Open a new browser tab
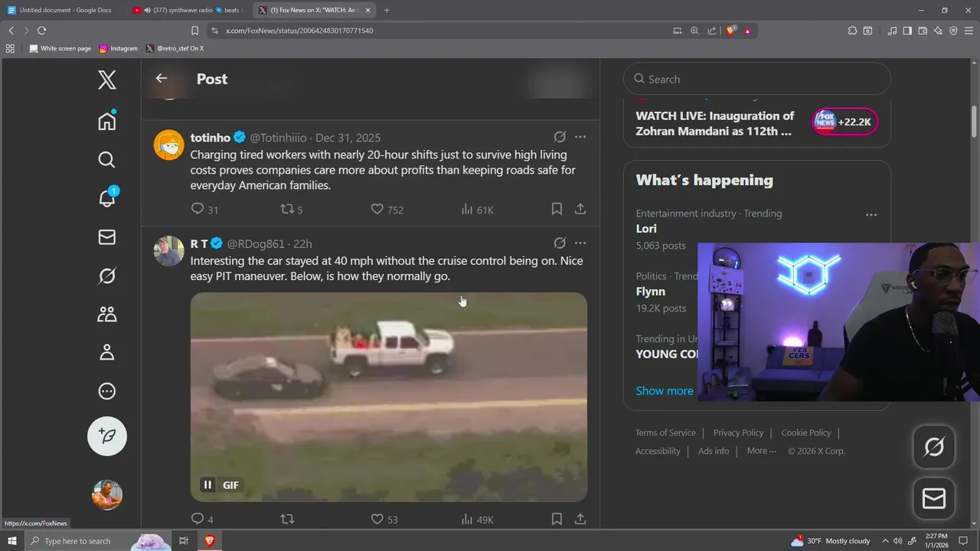The image size is (980, 551). pyautogui.click(x=387, y=10)
